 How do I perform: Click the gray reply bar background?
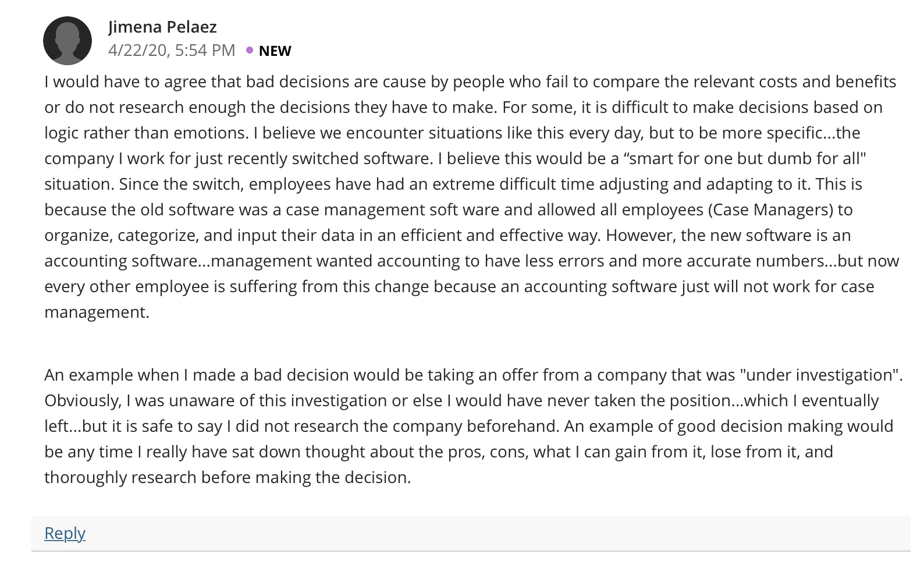pos(471,533)
